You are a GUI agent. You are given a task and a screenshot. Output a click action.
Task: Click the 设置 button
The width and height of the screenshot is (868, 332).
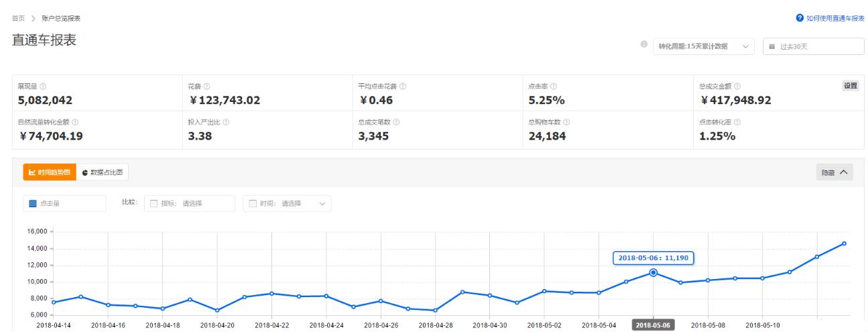[850, 85]
